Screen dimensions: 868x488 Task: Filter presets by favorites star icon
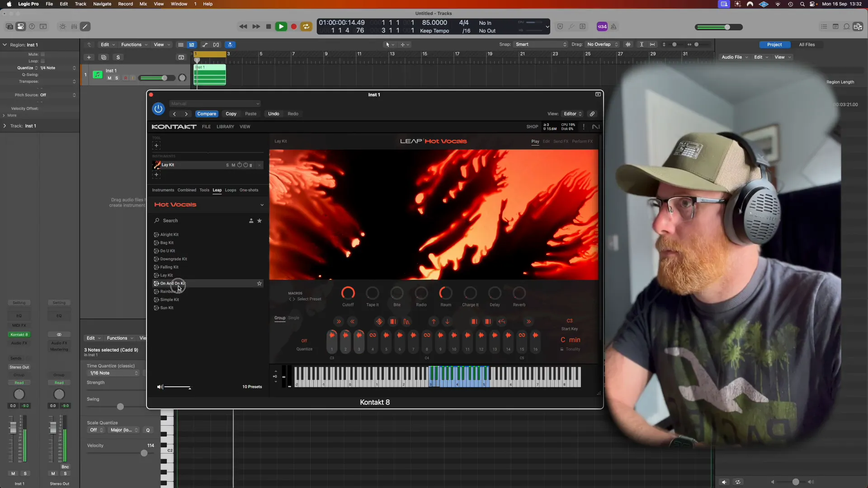point(259,221)
